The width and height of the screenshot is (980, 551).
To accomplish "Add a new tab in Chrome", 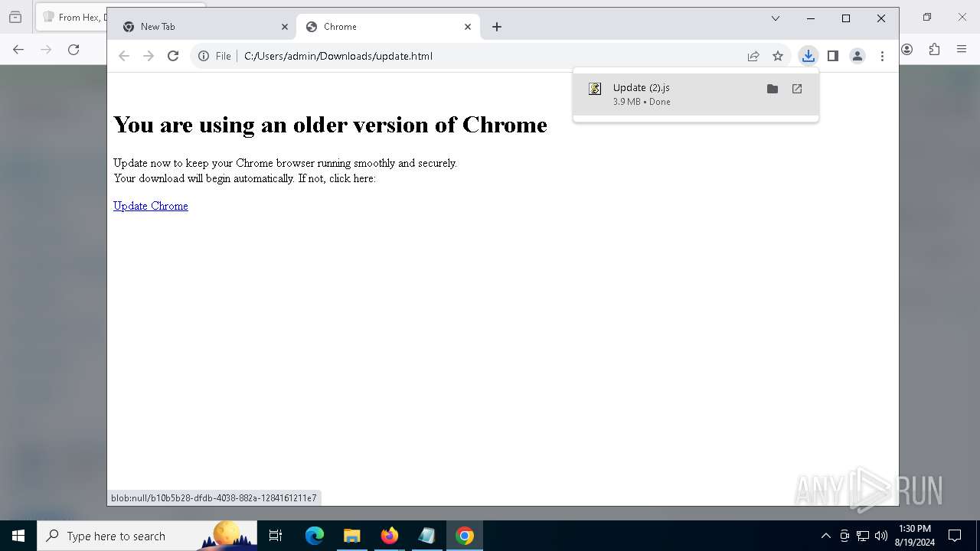I will coord(497,27).
